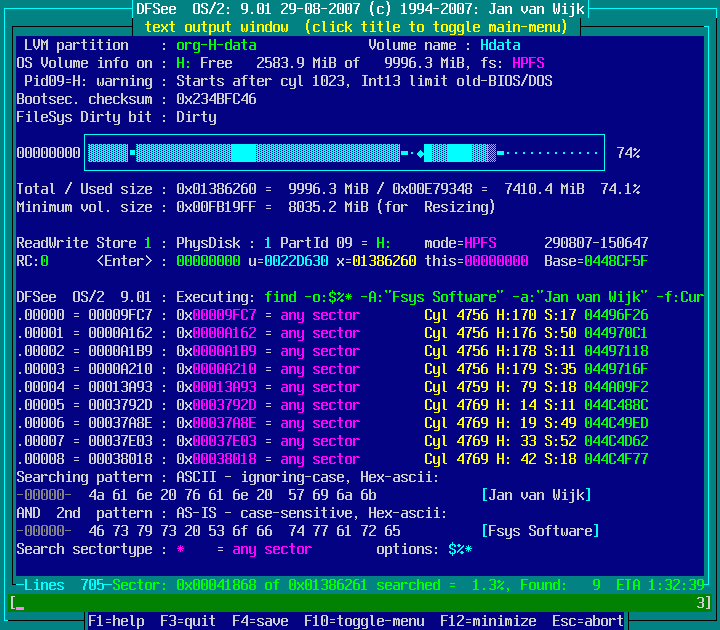720x630 pixels.
Task: Click the mode=HPFS value
Action: click(x=460, y=243)
